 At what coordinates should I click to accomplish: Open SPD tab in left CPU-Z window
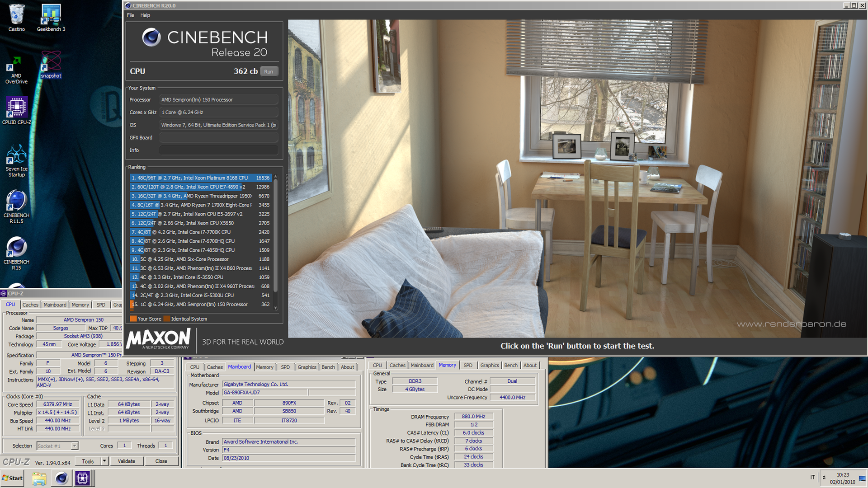tap(101, 305)
